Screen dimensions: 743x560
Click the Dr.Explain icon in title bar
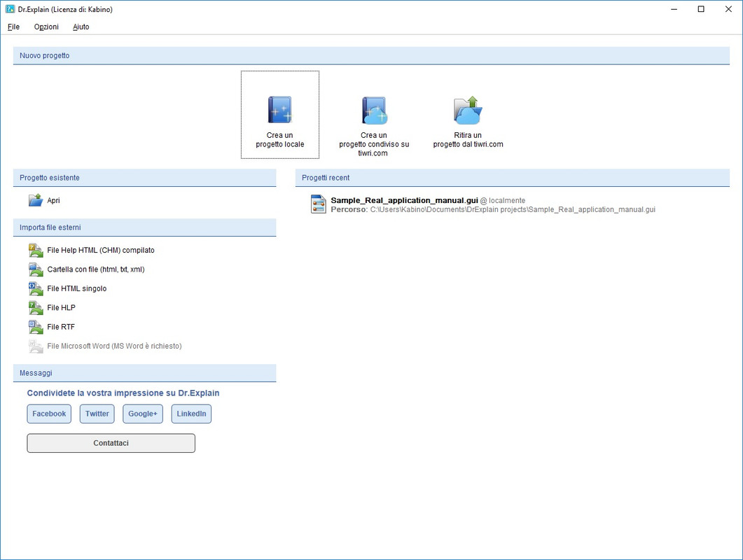10,9
